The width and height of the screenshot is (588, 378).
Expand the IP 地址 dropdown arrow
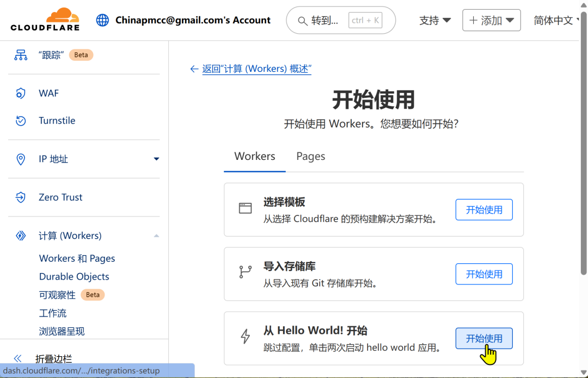tap(156, 159)
